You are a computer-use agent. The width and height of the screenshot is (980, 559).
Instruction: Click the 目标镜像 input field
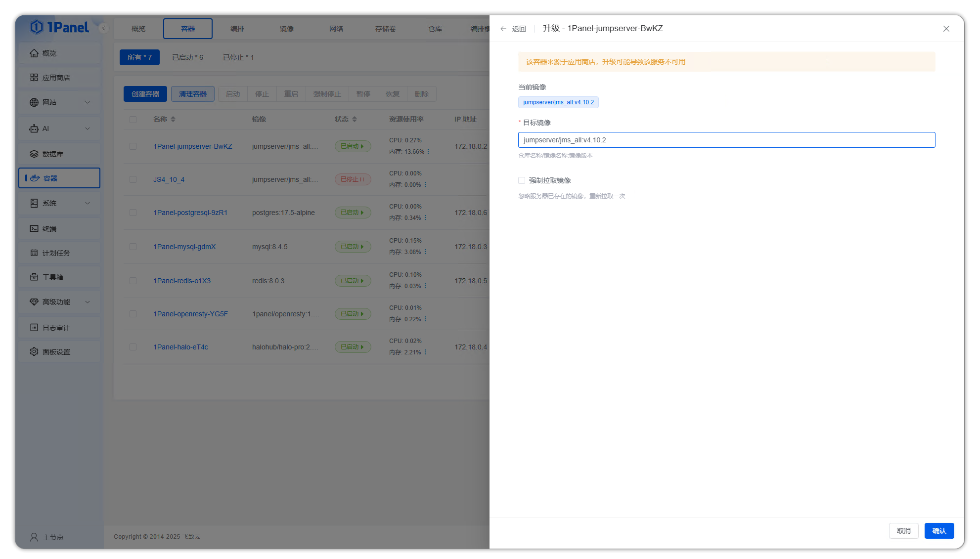coord(726,140)
